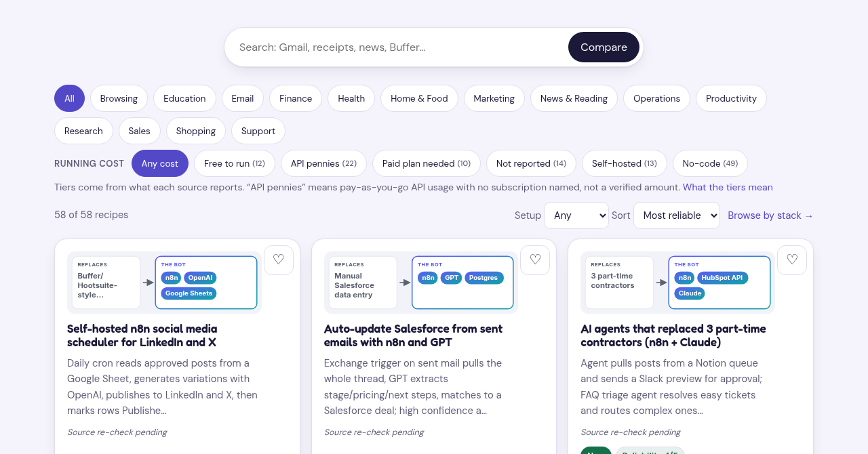Switch to Support category
The width and height of the screenshot is (868, 454).
click(x=258, y=131)
